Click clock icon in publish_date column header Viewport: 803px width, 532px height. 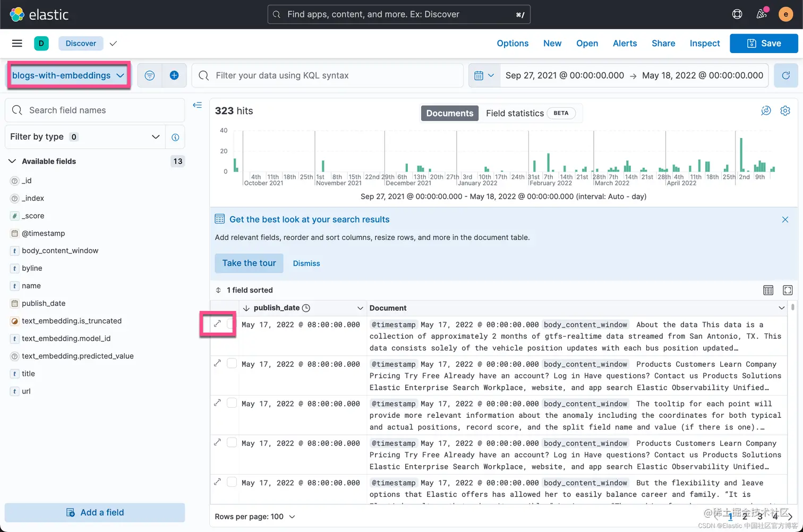pyautogui.click(x=306, y=308)
